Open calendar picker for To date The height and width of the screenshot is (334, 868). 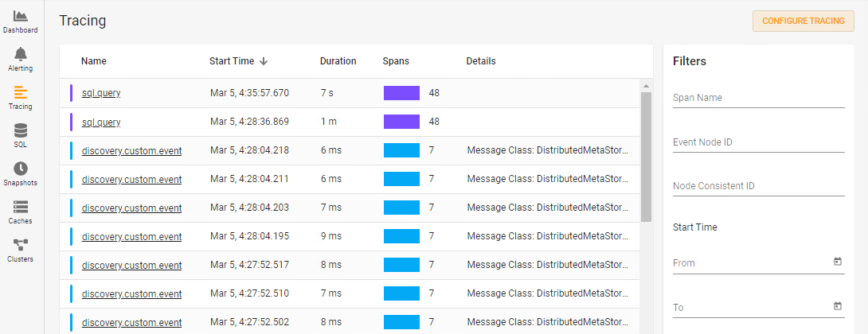click(x=838, y=306)
